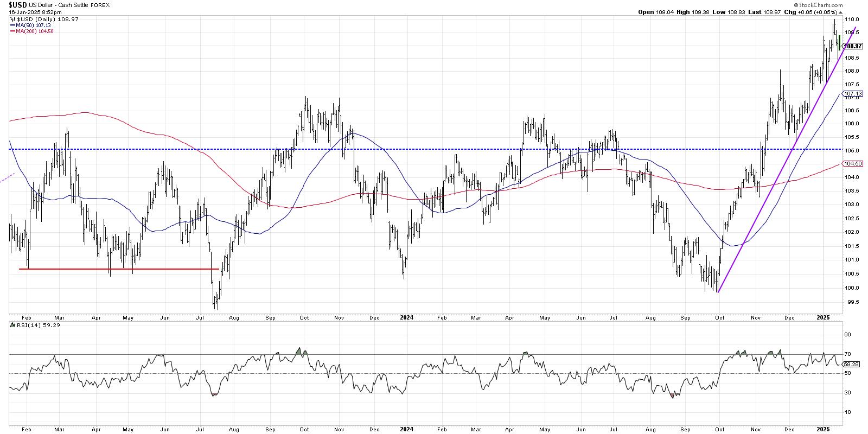The image size is (868, 434).
Task: Click the MA(200) 104.50 legend text
Action: pyautogui.click(x=36, y=31)
